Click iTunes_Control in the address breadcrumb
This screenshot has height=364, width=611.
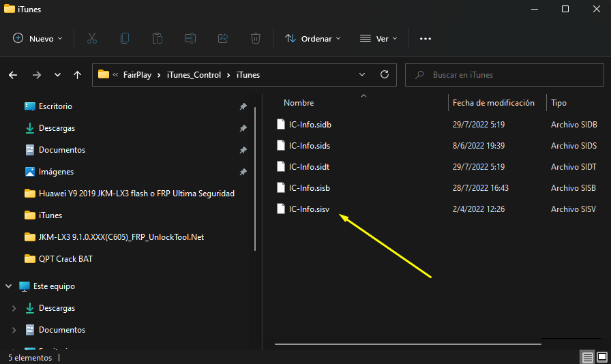194,75
